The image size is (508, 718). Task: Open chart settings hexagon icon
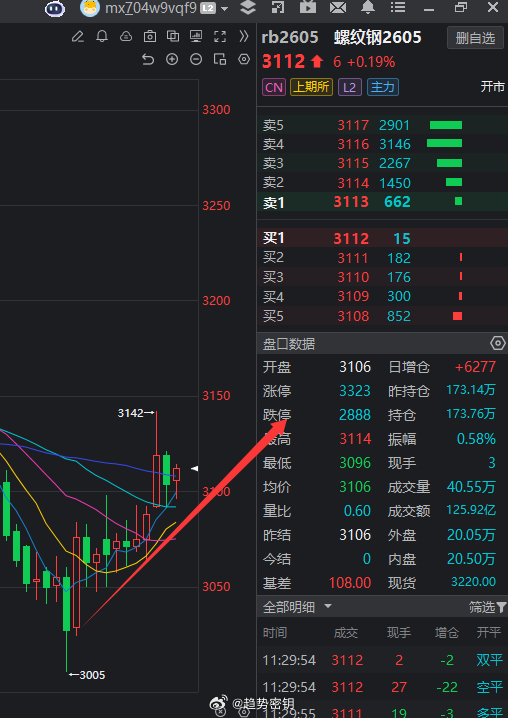244,59
